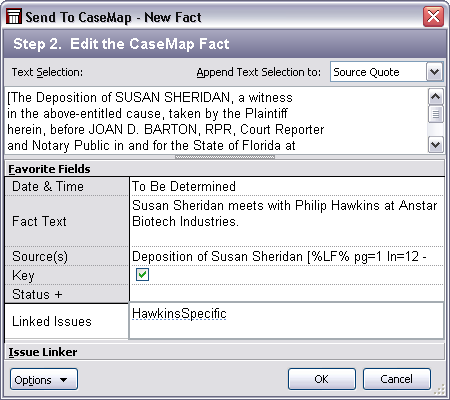Click the Cancel button
This screenshot has height=400, width=450.
click(x=397, y=379)
